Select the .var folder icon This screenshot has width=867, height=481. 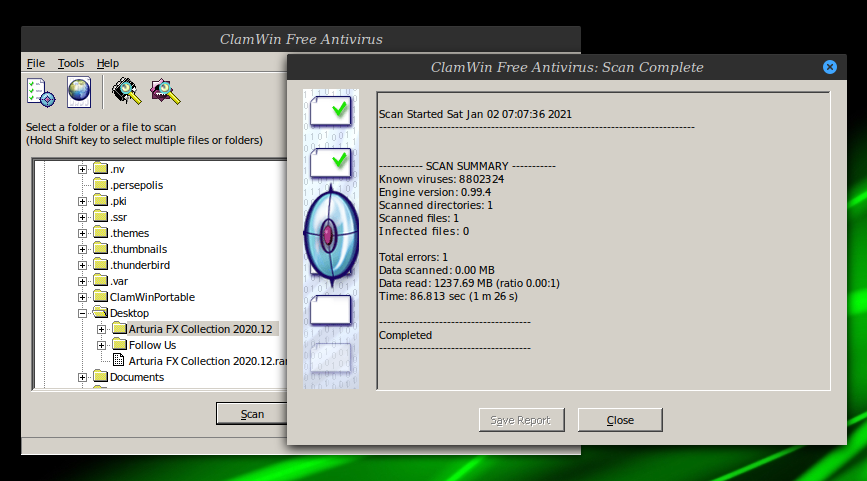point(100,280)
